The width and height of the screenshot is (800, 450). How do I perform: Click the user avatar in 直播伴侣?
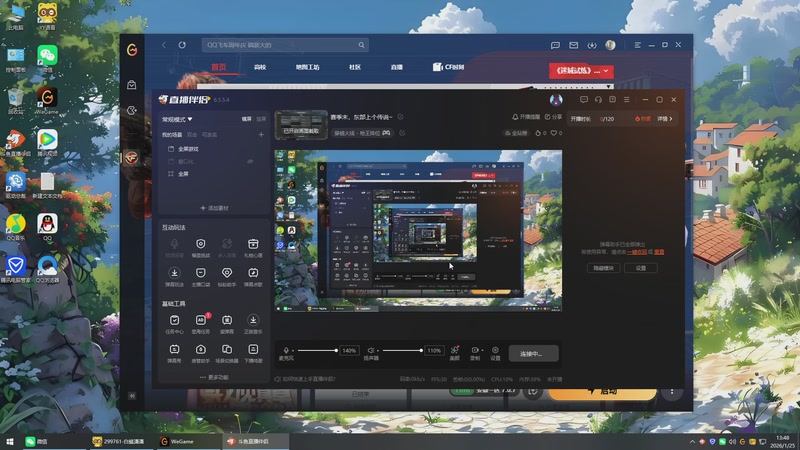click(x=556, y=99)
